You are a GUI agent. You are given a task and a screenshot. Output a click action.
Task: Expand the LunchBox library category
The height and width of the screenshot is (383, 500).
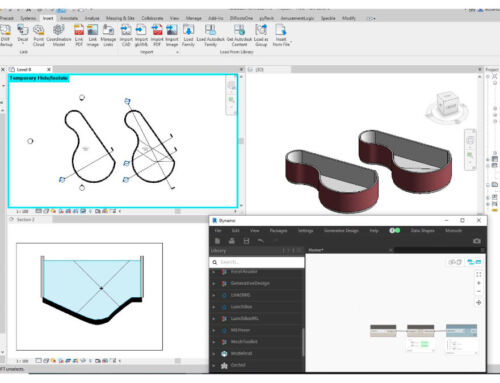coord(214,307)
